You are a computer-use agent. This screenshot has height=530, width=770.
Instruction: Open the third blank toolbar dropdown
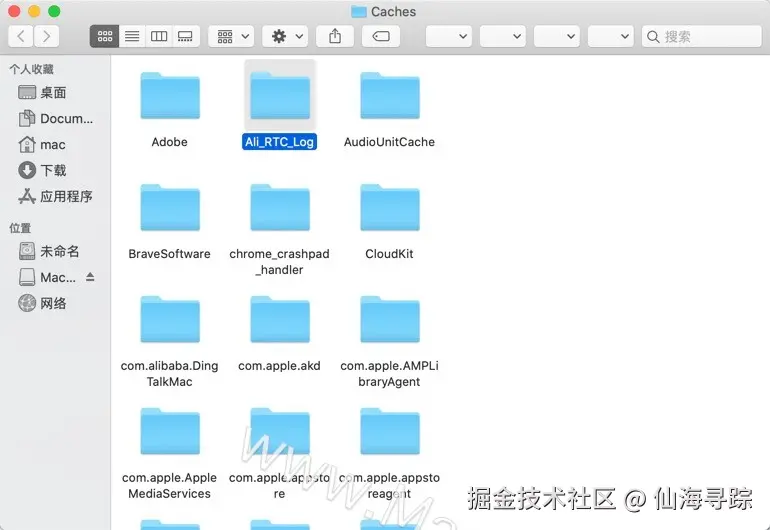tap(557, 36)
